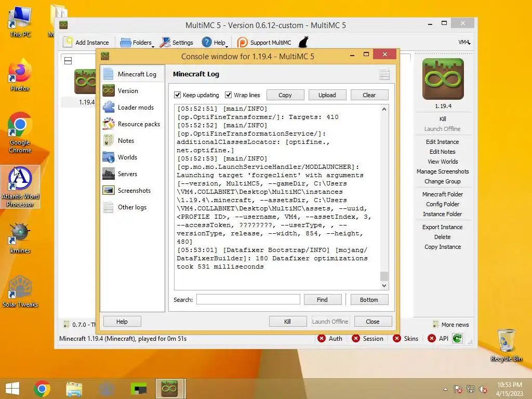Click Manage Screenshots in the right panel
This screenshot has width=532, height=399.
[443, 171]
